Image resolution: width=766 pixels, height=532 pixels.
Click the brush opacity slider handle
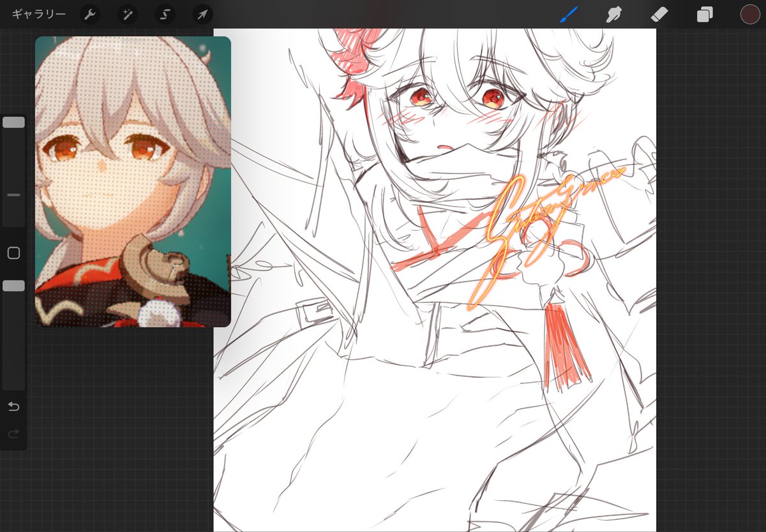13,286
